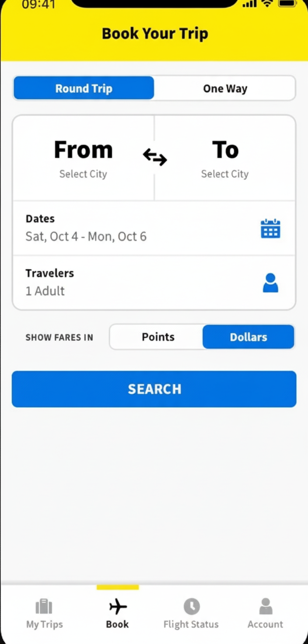The image size is (308, 644).
Task: Select Round Trip option
Action: click(84, 88)
